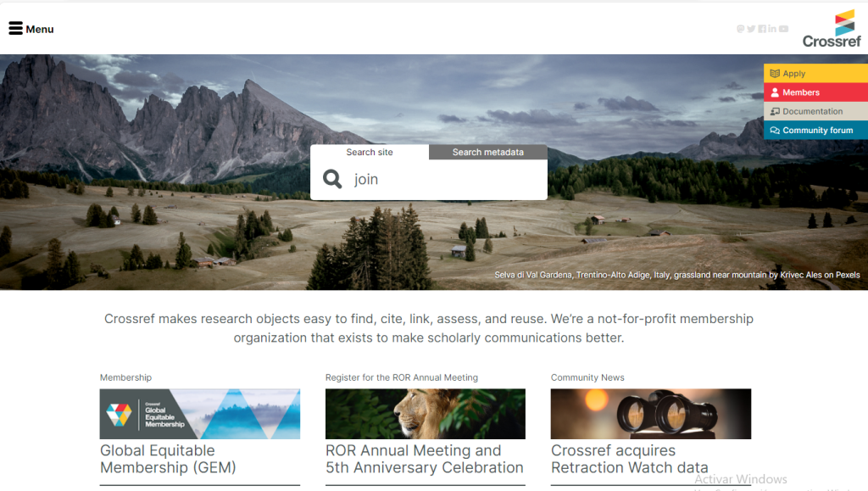Click the ROR lion thumbnail image

[x=425, y=414]
